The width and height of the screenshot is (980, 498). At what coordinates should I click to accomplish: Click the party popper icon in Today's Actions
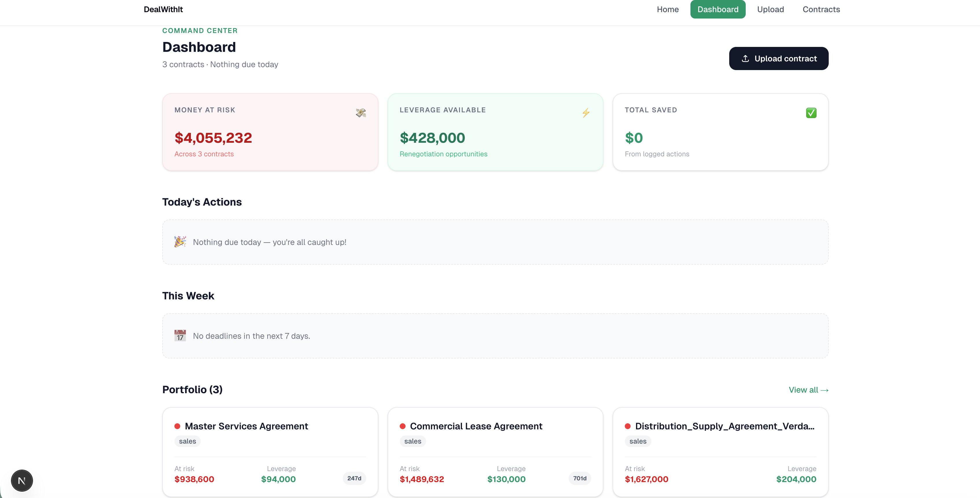(x=180, y=242)
